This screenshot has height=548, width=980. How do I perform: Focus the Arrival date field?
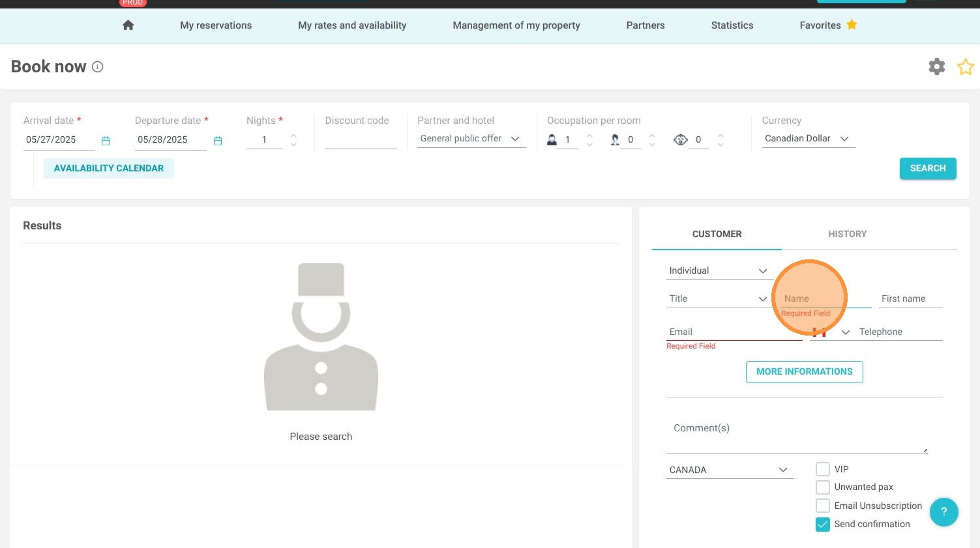pyautogui.click(x=59, y=140)
